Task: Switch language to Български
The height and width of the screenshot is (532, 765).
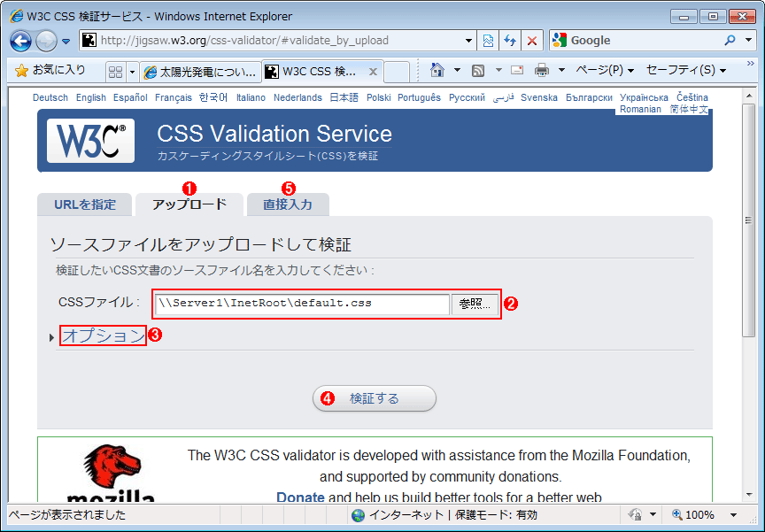Action: [589, 97]
